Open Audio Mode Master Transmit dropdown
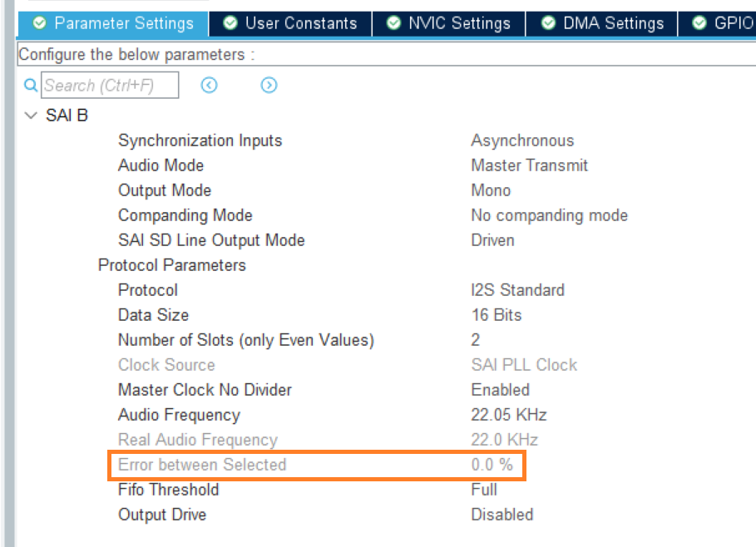This screenshot has height=547, width=756. coord(529,165)
